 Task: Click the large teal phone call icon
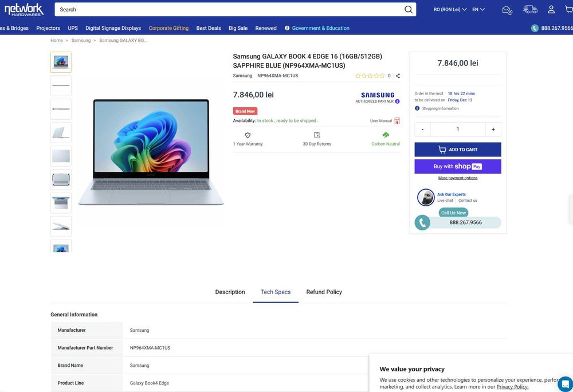[x=422, y=222]
